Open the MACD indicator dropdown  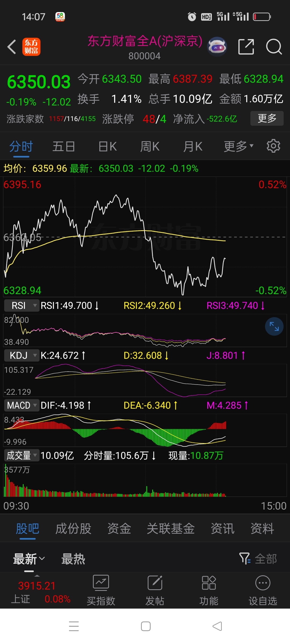point(22,405)
